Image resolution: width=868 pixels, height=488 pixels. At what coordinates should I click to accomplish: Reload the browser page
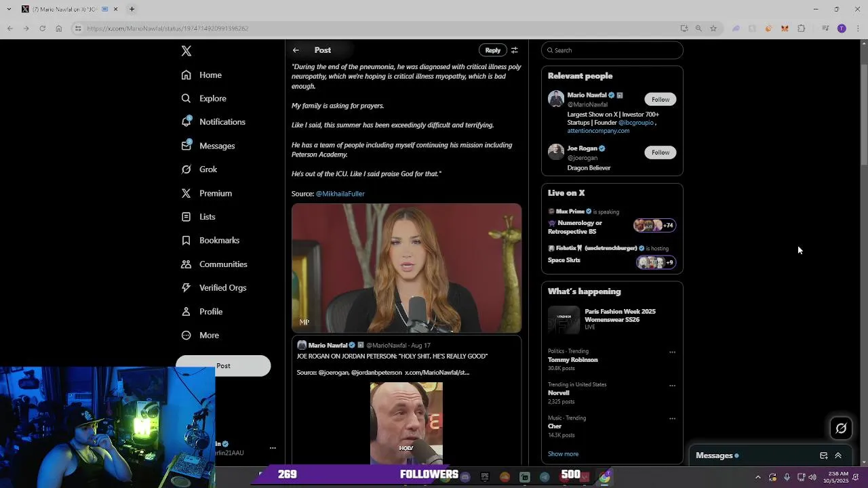(42, 28)
